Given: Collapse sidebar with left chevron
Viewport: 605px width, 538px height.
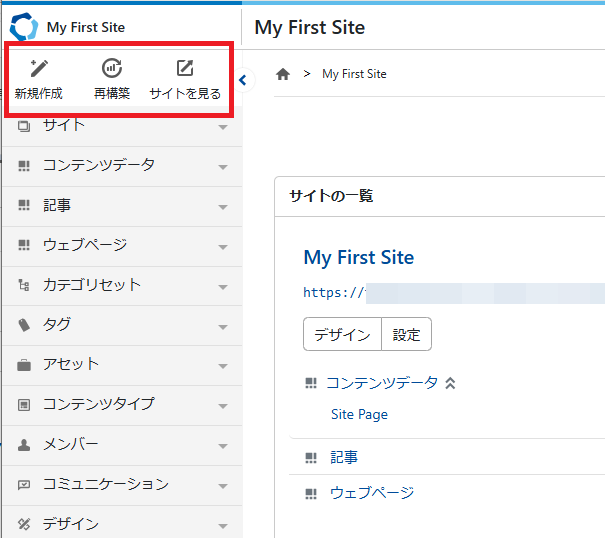Looking at the screenshot, I should tap(242, 80).
